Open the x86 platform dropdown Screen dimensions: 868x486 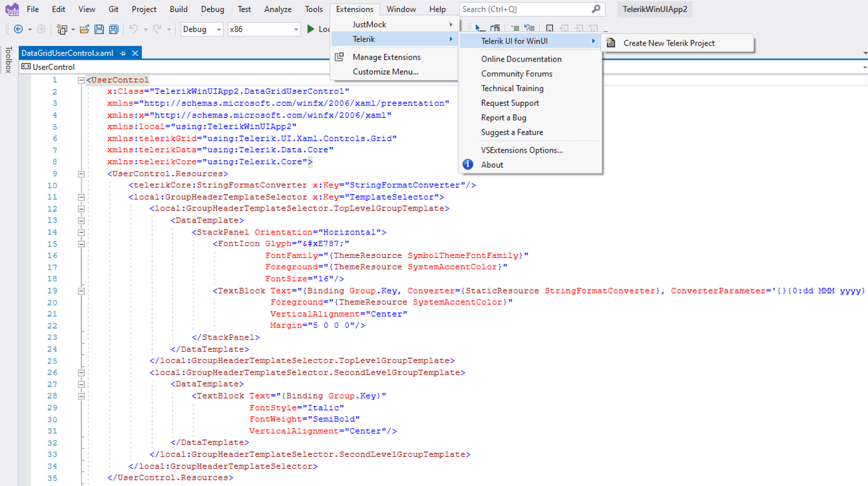(x=264, y=29)
